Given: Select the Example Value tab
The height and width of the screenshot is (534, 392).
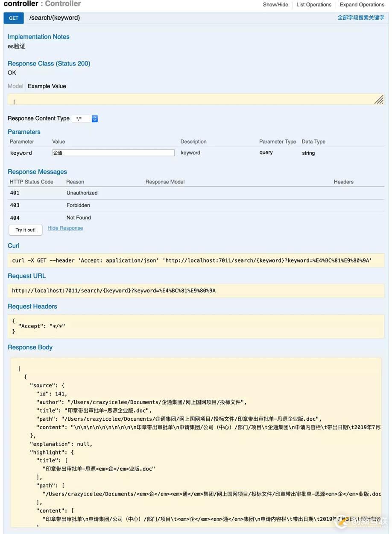Looking at the screenshot, I should point(47,86).
